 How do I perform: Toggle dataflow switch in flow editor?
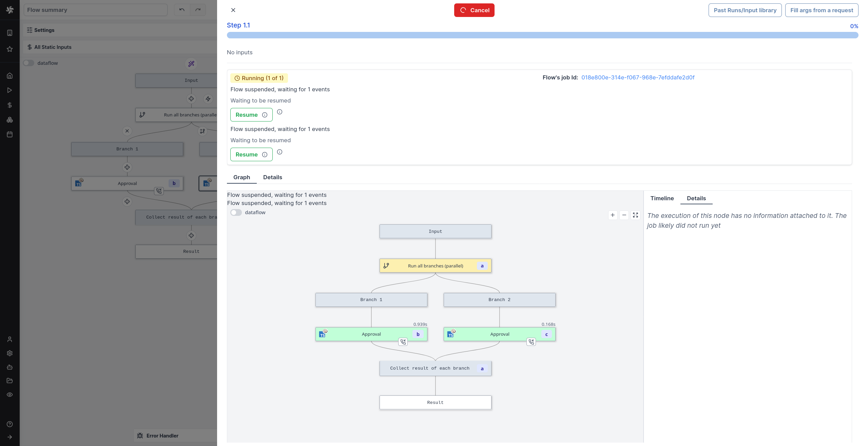(x=29, y=63)
